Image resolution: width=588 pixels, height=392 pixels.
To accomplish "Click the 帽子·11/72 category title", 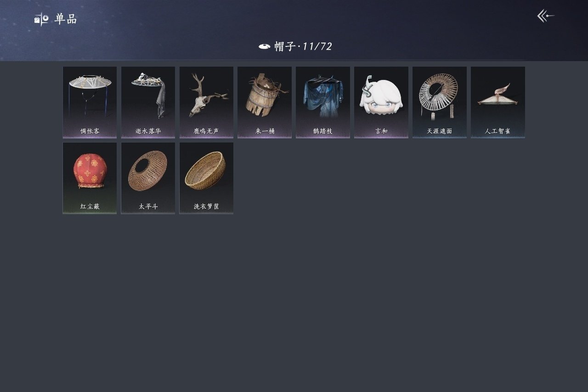I will click(303, 46).
